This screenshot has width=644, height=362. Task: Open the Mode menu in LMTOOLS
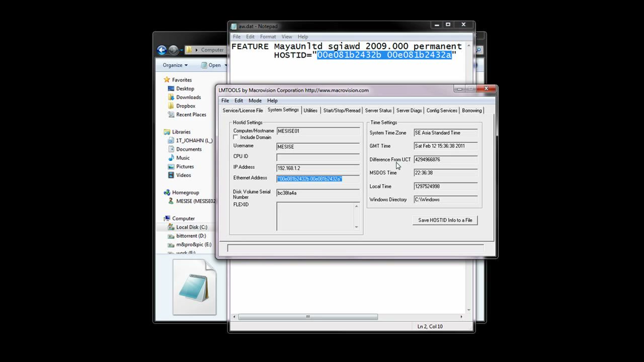(x=255, y=101)
